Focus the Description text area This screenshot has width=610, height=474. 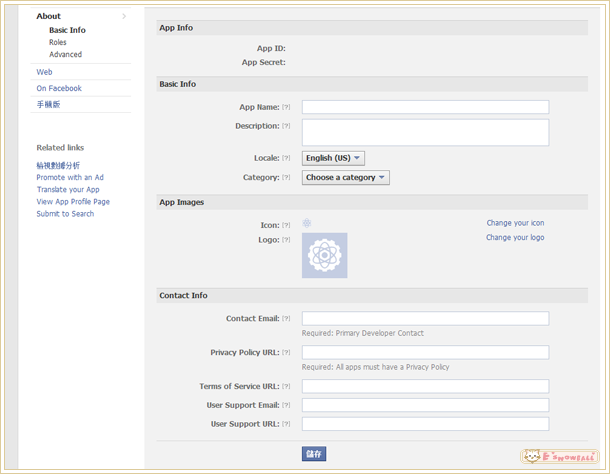[426, 133]
